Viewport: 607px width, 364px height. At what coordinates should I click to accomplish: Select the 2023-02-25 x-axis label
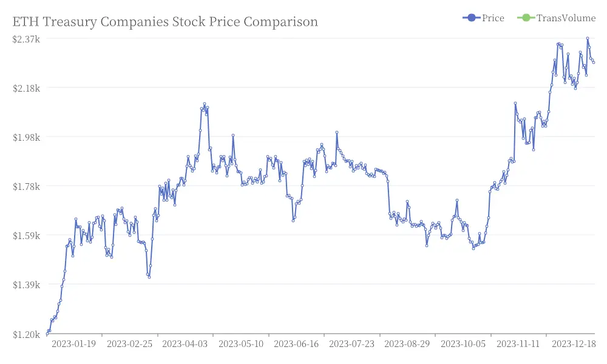click(129, 343)
